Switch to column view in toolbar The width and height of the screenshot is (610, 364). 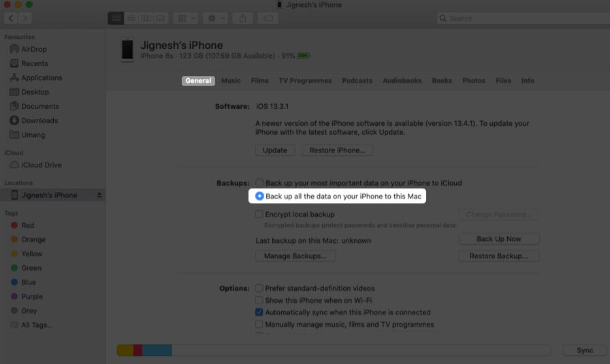coord(146,18)
